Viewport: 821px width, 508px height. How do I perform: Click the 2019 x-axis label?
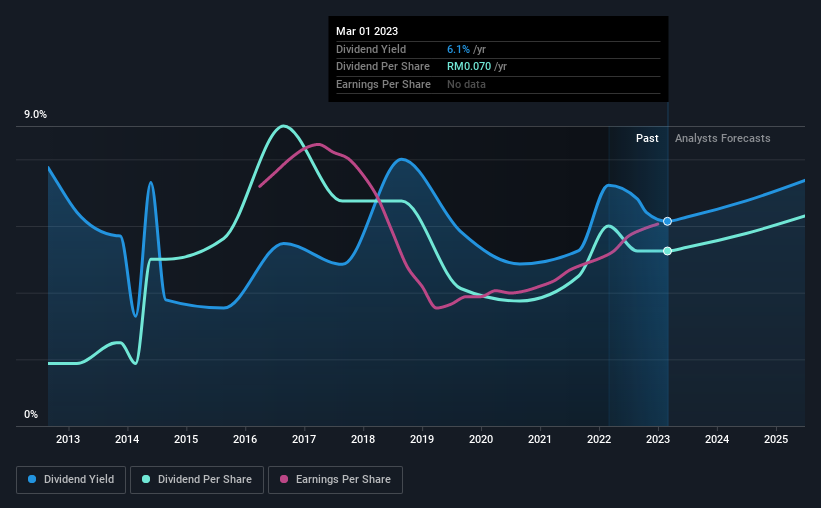[422, 439]
